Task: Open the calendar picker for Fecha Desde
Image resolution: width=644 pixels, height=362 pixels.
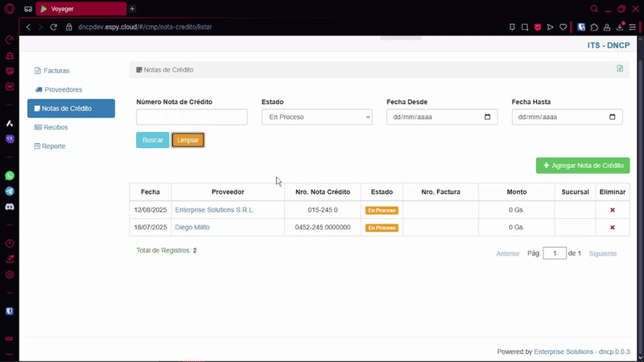Action: [x=487, y=117]
